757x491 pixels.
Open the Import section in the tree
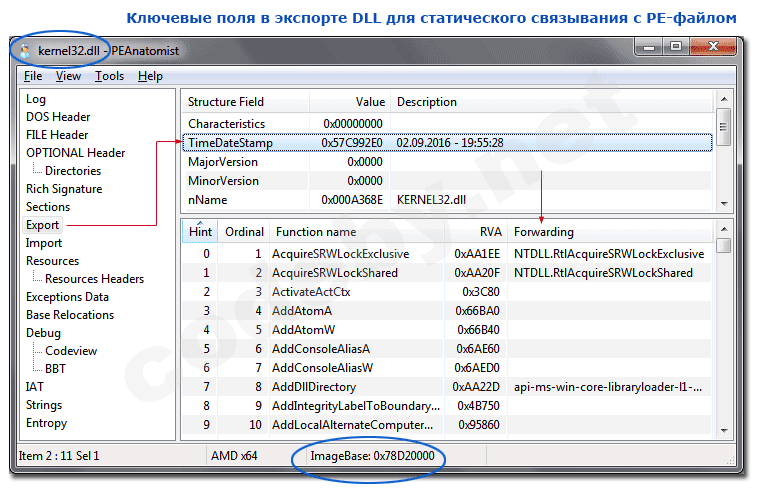pos(44,243)
